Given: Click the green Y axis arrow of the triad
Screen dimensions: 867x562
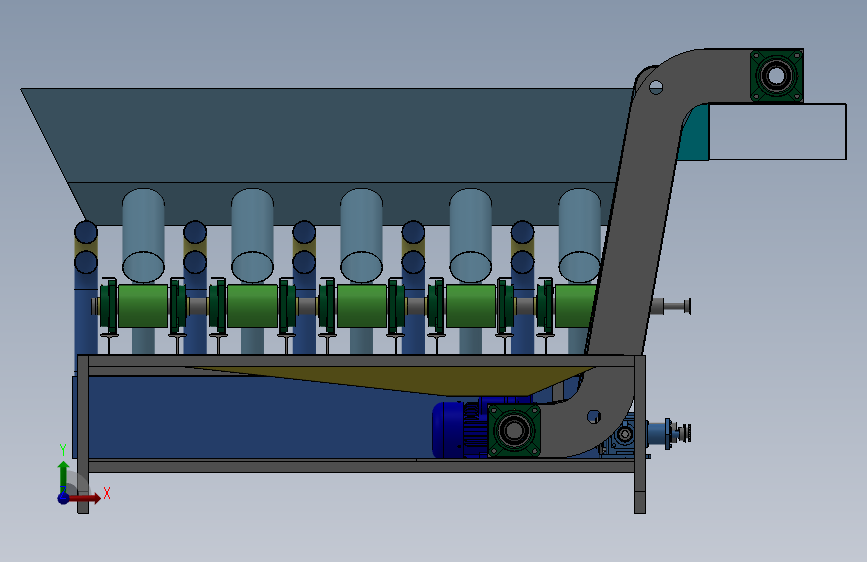Looking at the screenshot, I should click(63, 475).
